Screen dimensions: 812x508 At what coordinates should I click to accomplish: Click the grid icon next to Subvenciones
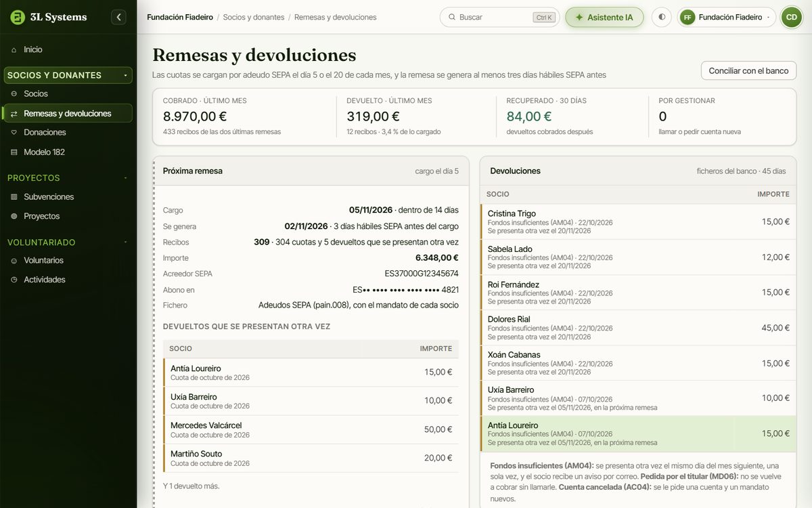[14, 196]
